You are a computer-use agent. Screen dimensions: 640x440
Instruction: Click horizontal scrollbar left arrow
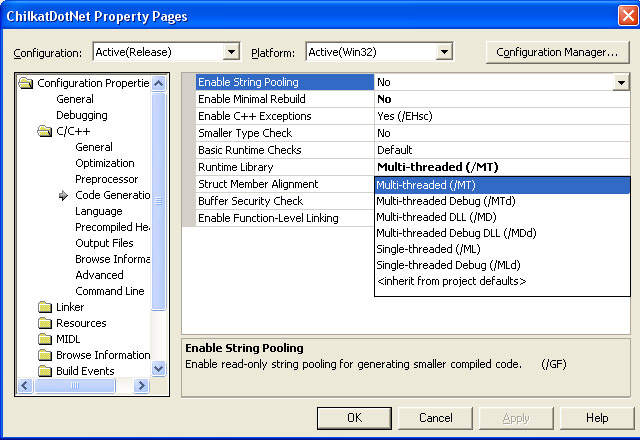pyautogui.click(x=25, y=385)
